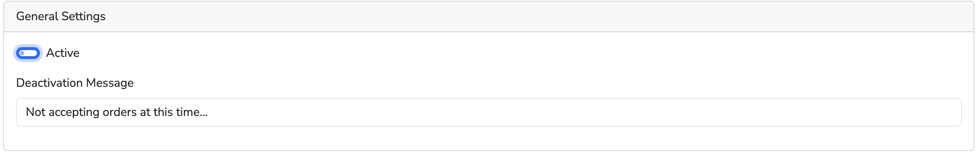Click inside the General Settings panel title bar
980x159 pixels.
[x=489, y=16]
